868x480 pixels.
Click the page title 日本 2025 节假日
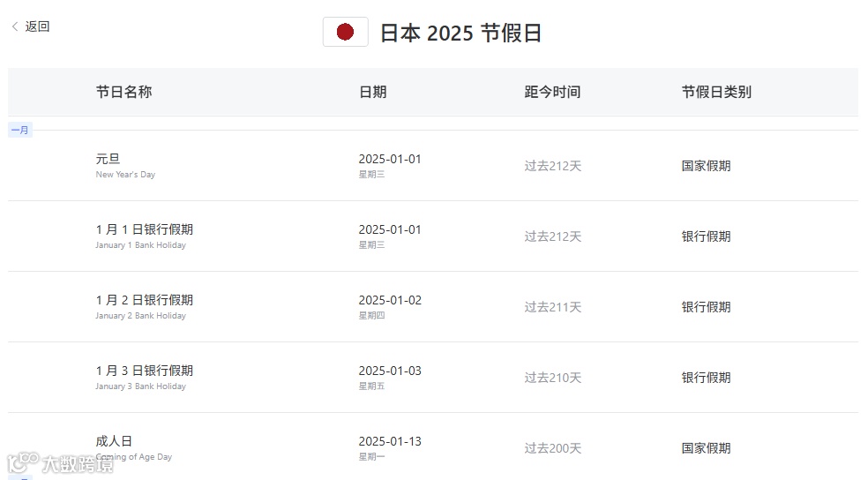[x=460, y=33]
